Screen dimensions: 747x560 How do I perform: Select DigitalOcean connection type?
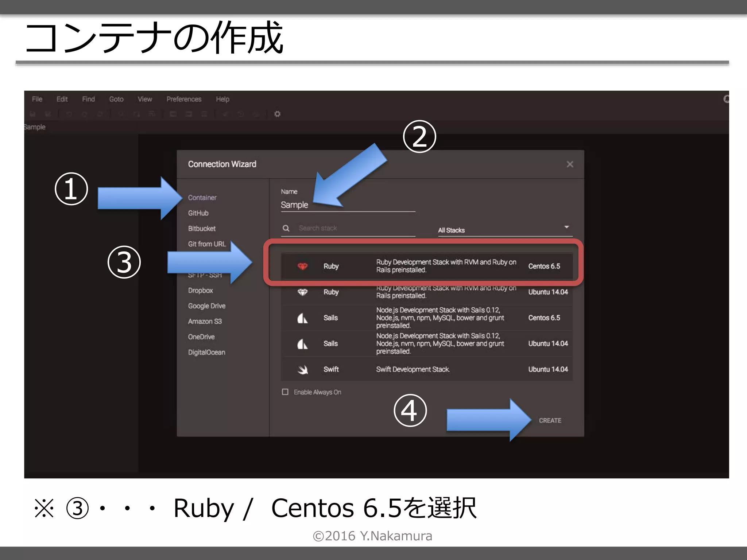[x=207, y=352]
